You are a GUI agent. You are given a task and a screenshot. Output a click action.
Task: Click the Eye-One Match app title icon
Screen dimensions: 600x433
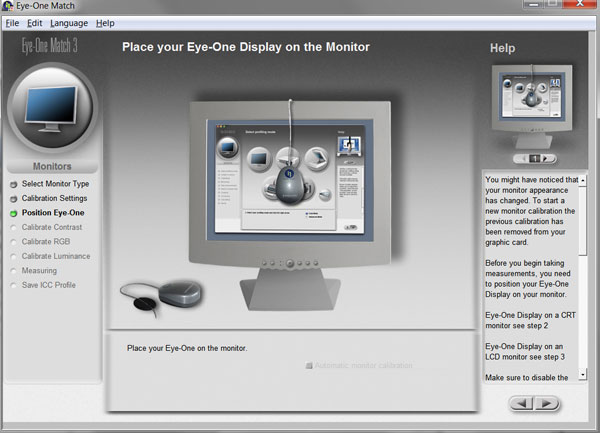coord(8,6)
